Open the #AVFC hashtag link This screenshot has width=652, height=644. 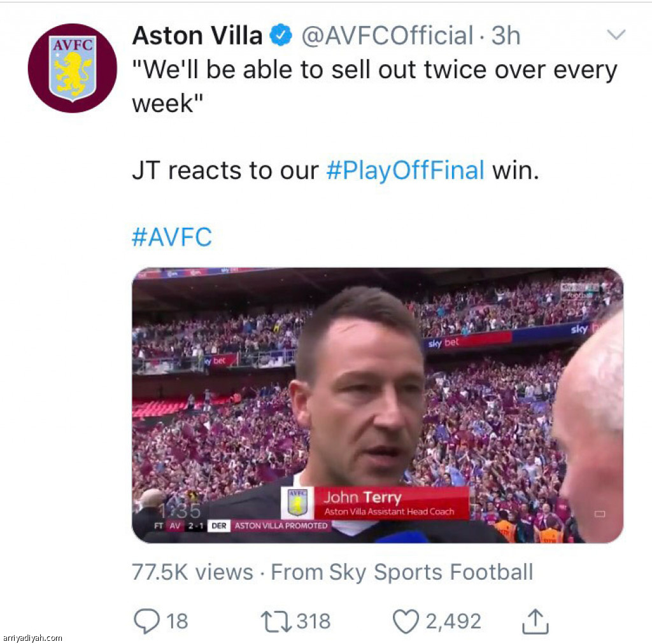pos(172,237)
